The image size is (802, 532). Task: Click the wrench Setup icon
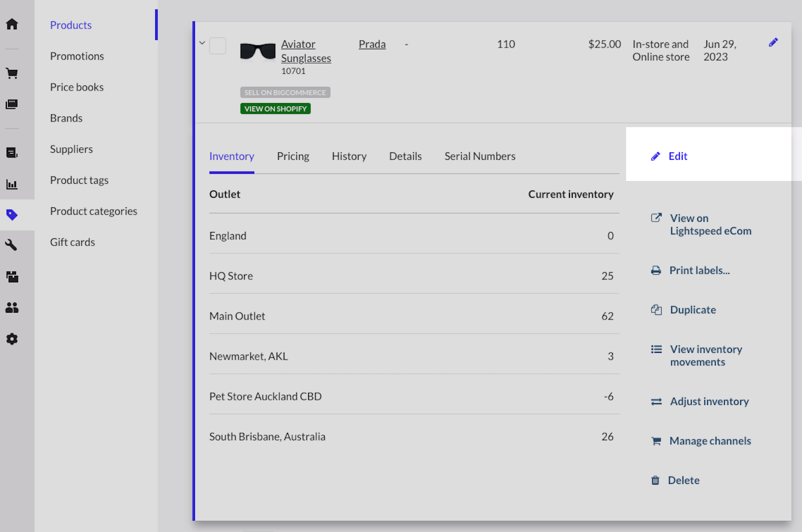[x=12, y=245]
